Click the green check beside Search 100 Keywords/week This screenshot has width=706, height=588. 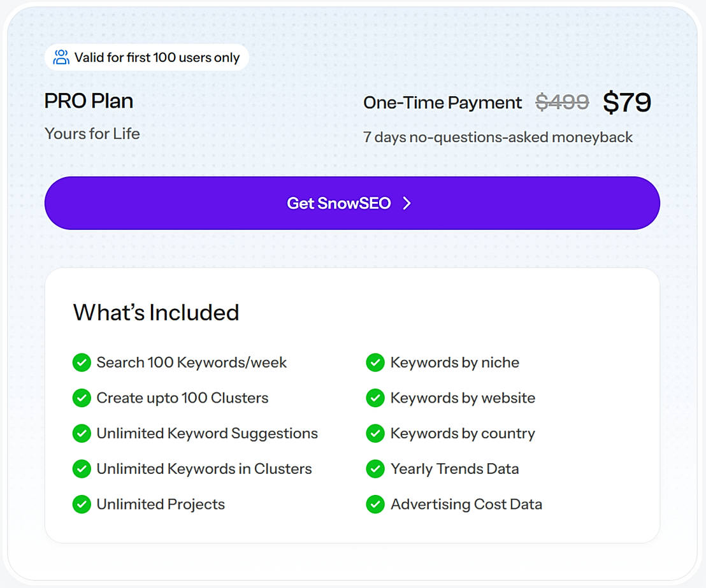(82, 362)
